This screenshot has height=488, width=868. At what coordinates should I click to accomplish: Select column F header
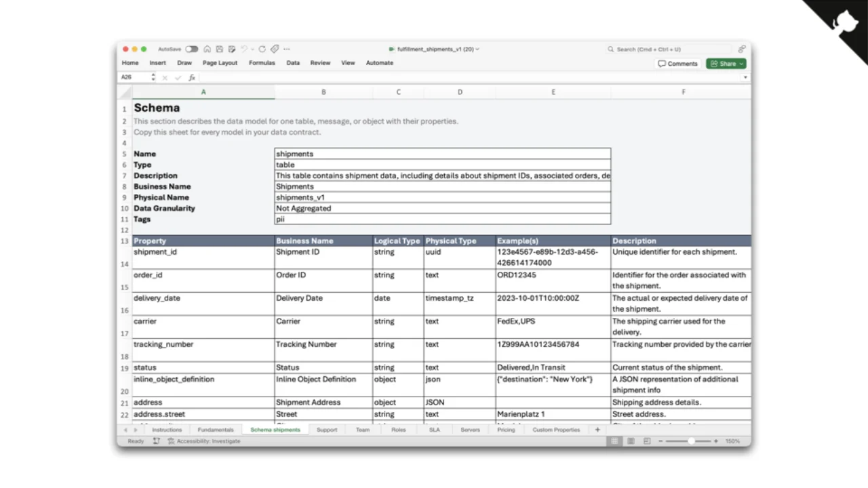point(681,92)
